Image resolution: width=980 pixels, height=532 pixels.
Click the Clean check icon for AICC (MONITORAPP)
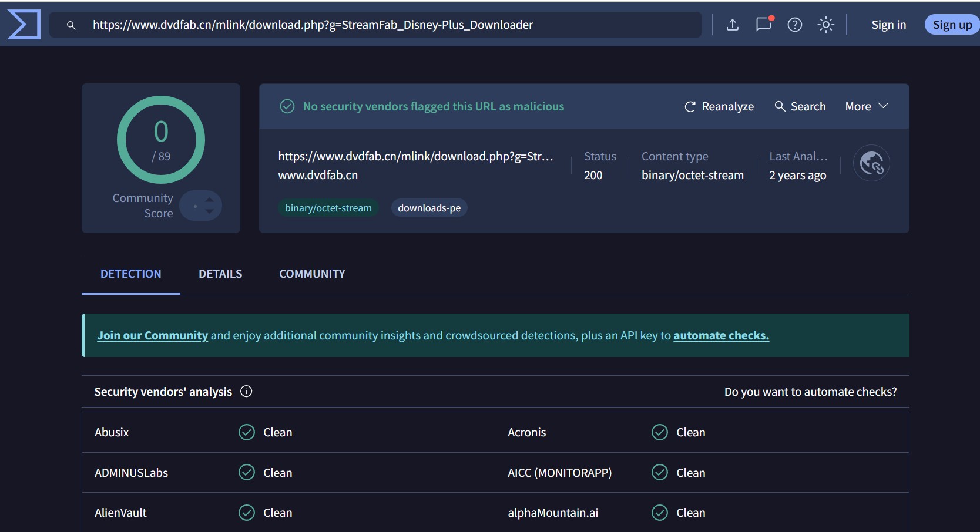[660, 472]
